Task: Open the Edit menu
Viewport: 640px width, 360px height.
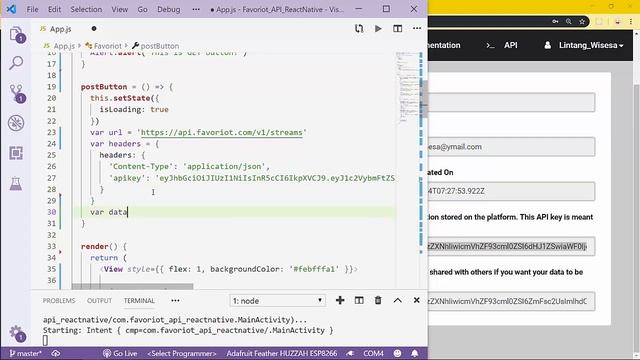Action: tap(54, 9)
